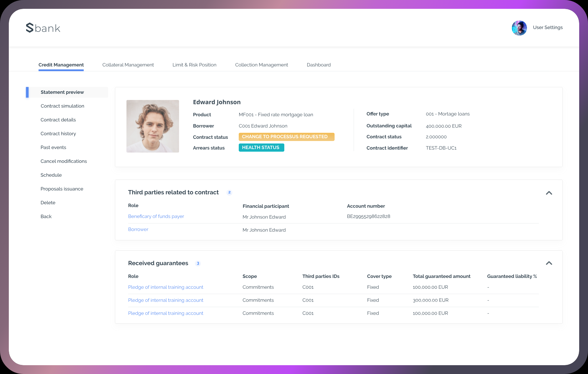Switch to the Collateral Management tab
Screen dimensions: 588x374
[128, 65]
